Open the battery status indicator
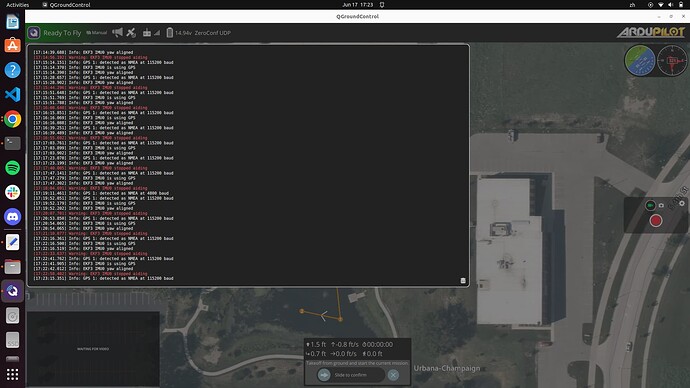Image resolution: width=690 pixels, height=388 pixels. click(x=169, y=33)
